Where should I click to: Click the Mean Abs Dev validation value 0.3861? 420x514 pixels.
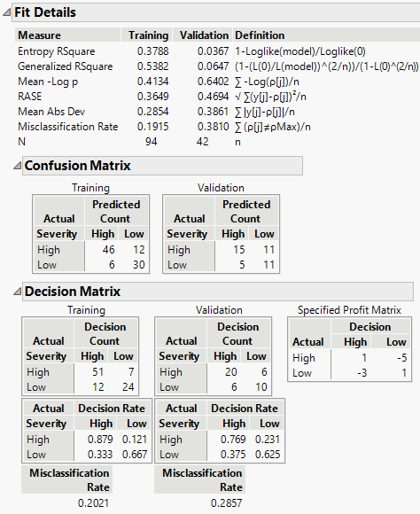213,112
